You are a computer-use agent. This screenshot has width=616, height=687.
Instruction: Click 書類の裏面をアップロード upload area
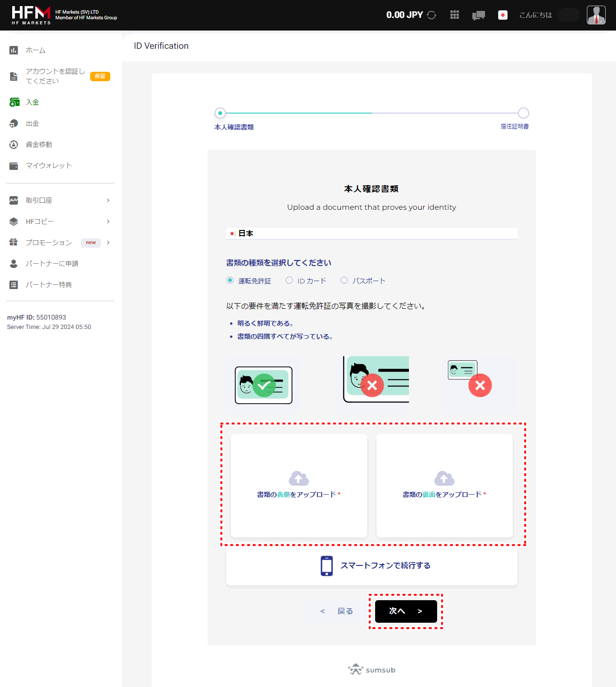[x=445, y=485]
